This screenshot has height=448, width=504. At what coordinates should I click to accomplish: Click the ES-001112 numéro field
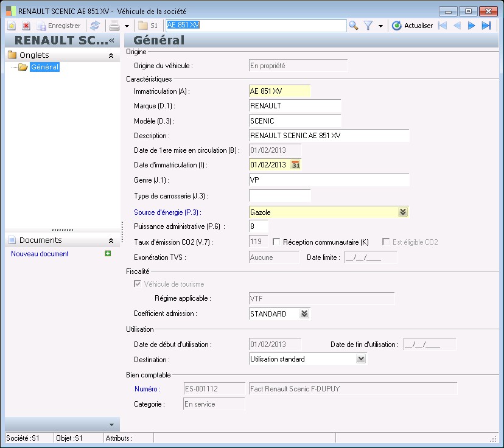click(x=214, y=388)
